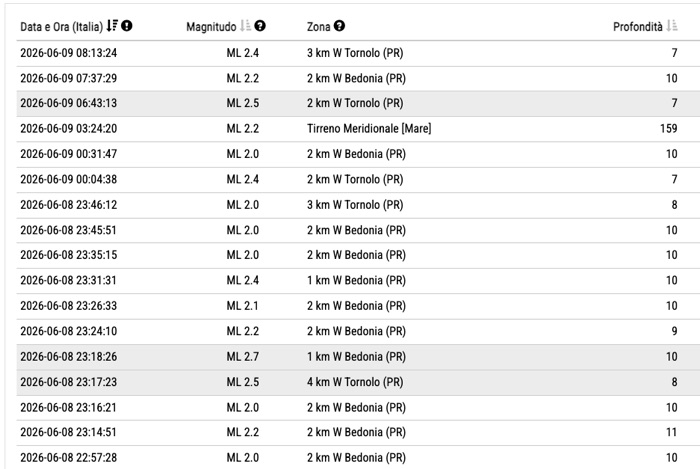This screenshot has width=700, height=469.
Task: Sort table by Profondità icon
Action: (x=672, y=26)
